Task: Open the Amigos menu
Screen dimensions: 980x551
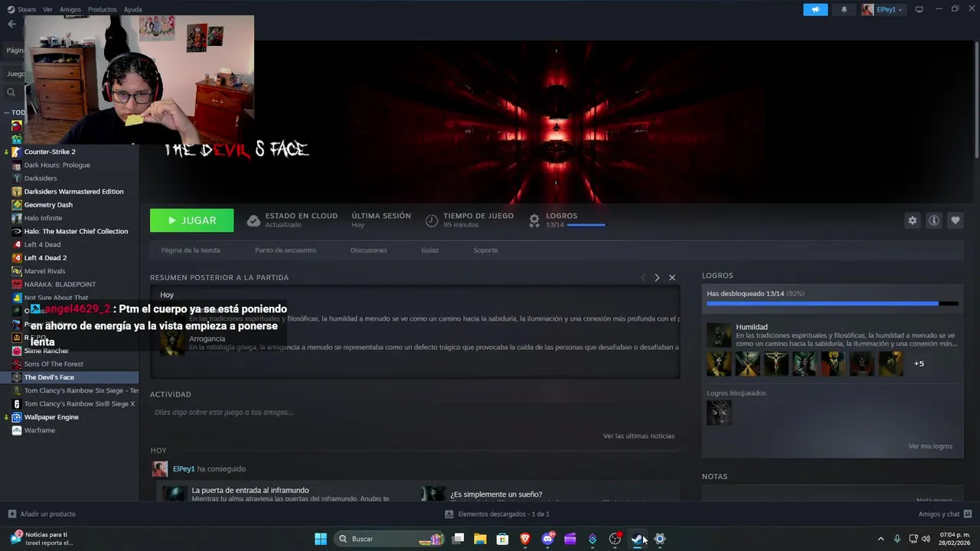Action: click(x=70, y=9)
